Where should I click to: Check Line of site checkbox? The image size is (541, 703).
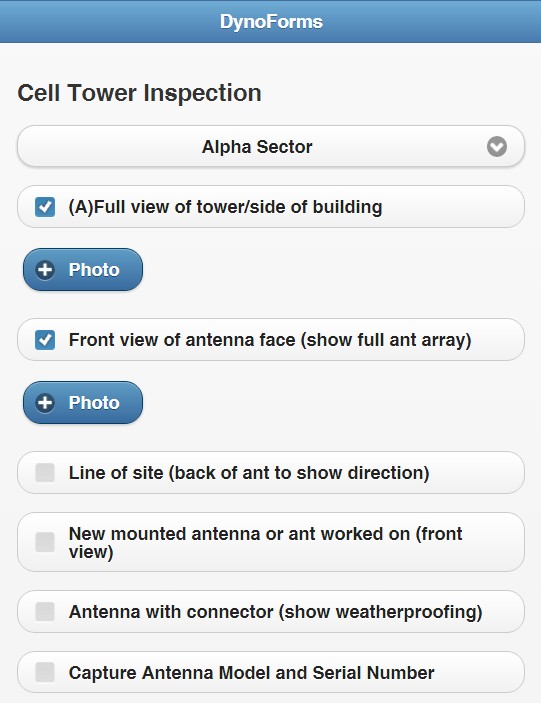click(45, 473)
